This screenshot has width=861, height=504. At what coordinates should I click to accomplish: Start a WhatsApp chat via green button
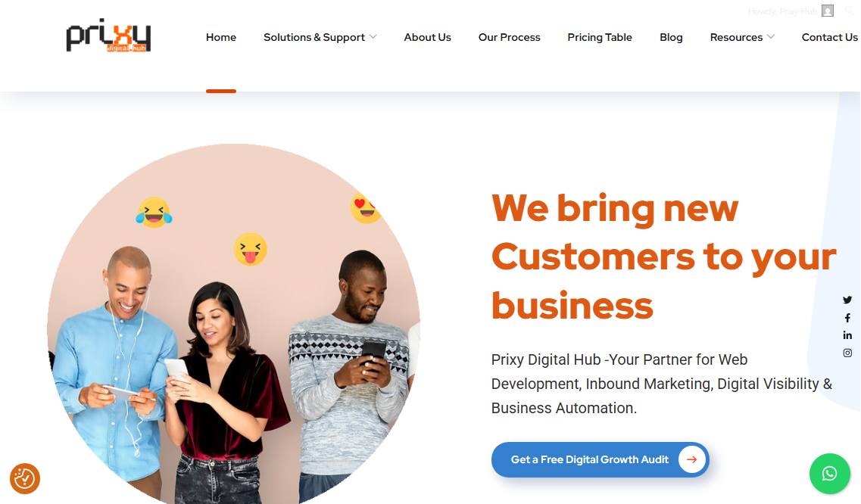tap(830, 473)
